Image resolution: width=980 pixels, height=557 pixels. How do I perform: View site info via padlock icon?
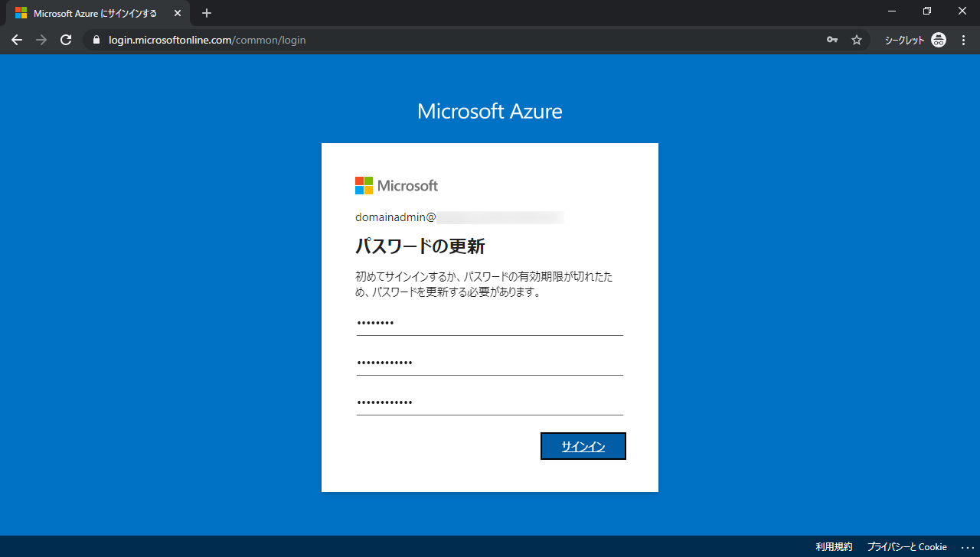(x=96, y=40)
